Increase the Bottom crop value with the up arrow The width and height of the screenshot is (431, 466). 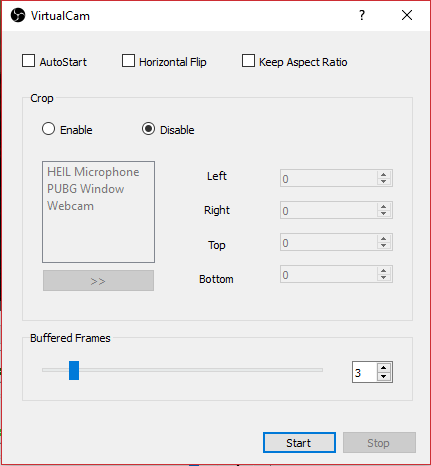click(384, 270)
